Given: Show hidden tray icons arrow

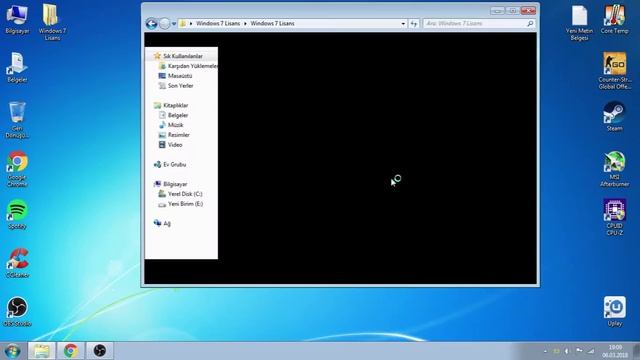Looking at the screenshot, I should click(545, 351).
